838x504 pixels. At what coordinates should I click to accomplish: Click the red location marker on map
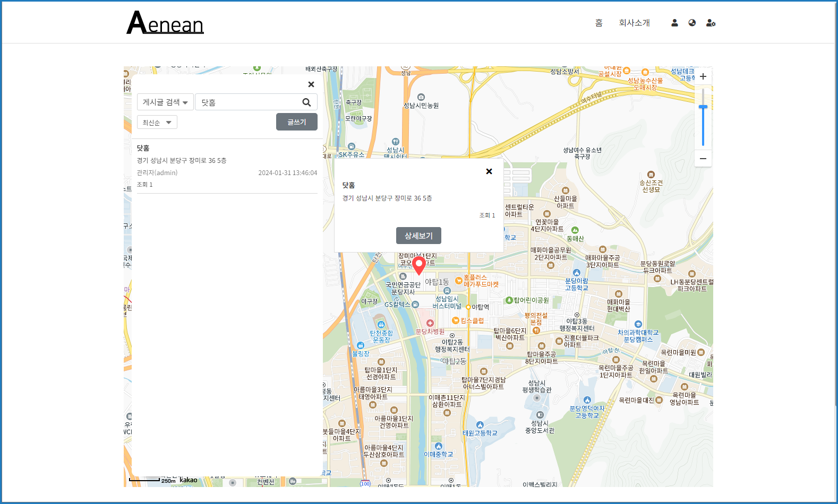pyautogui.click(x=419, y=265)
